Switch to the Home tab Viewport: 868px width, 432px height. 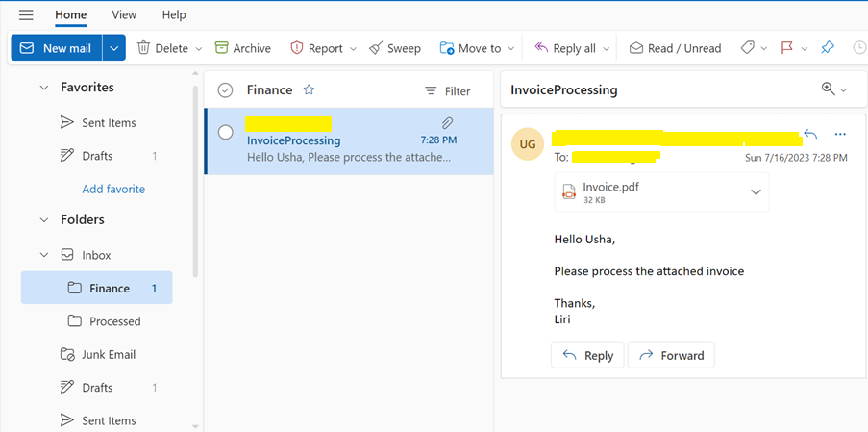pos(70,15)
